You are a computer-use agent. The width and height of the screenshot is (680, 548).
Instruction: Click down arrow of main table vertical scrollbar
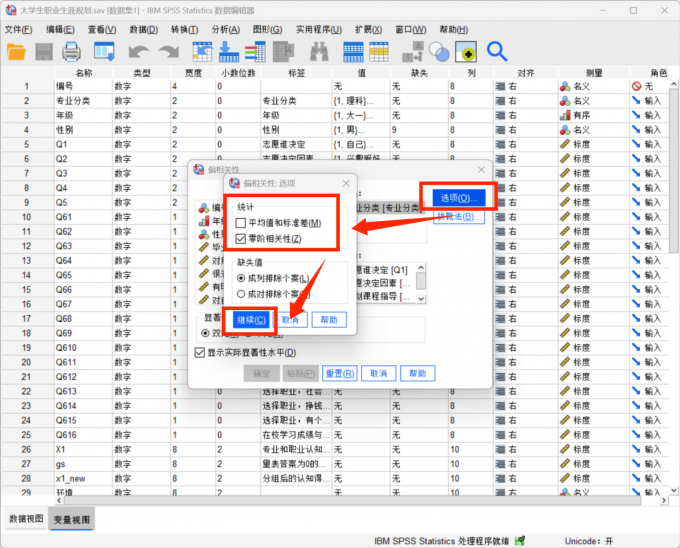[673, 490]
